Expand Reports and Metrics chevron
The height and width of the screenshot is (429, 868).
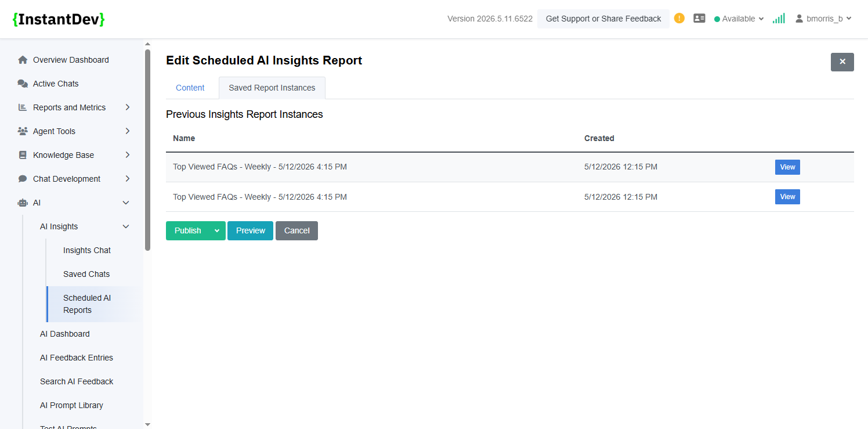[x=127, y=107]
